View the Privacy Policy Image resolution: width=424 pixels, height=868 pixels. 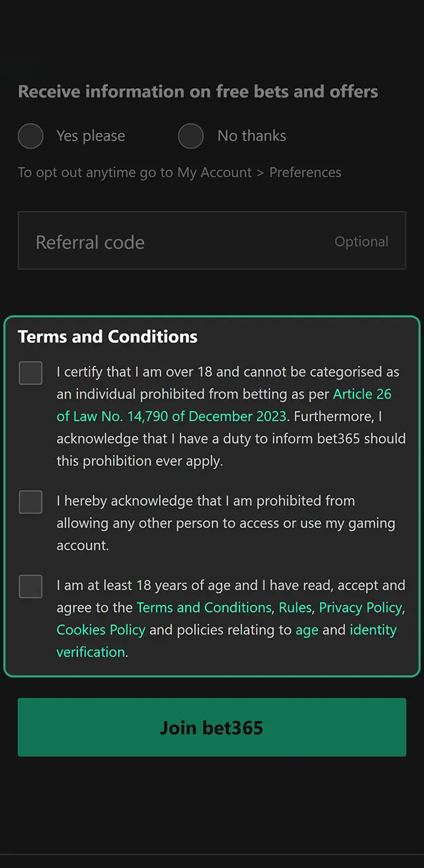[x=360, y=608]
